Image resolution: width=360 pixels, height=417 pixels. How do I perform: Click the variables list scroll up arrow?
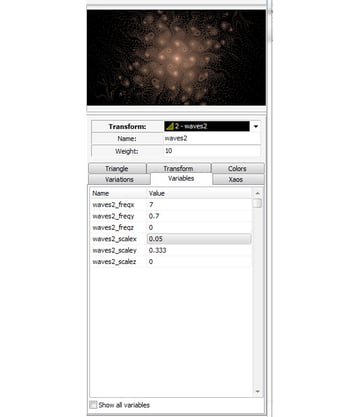(257, 193)
